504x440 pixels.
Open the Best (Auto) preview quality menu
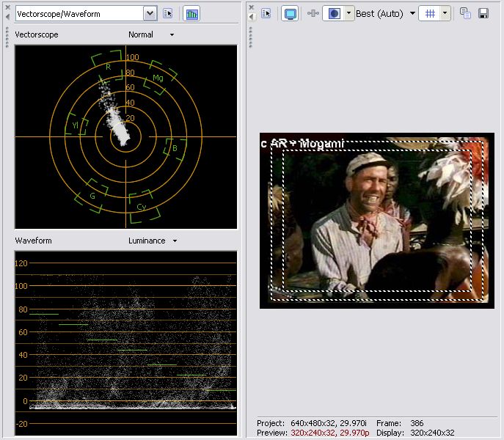coord(385,13)
